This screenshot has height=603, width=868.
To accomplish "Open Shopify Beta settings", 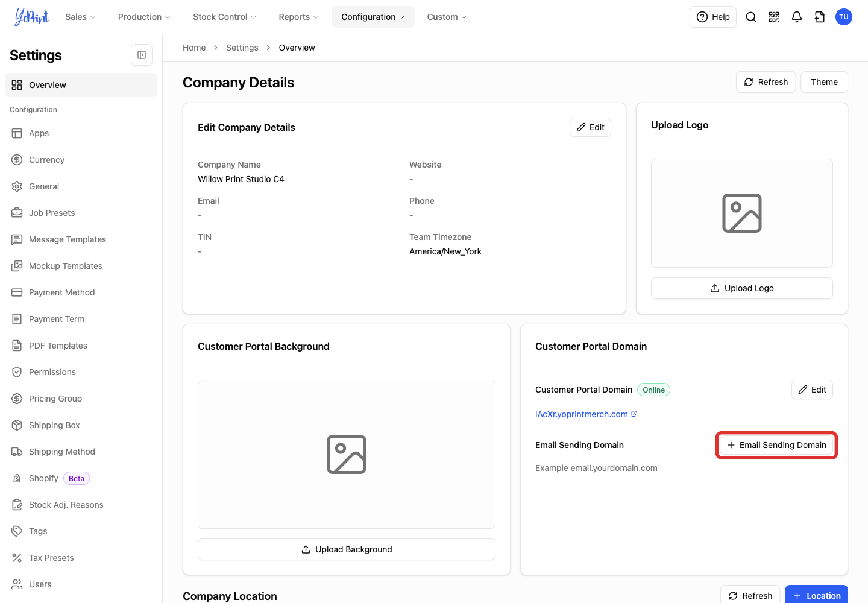I will pos(81,478).
